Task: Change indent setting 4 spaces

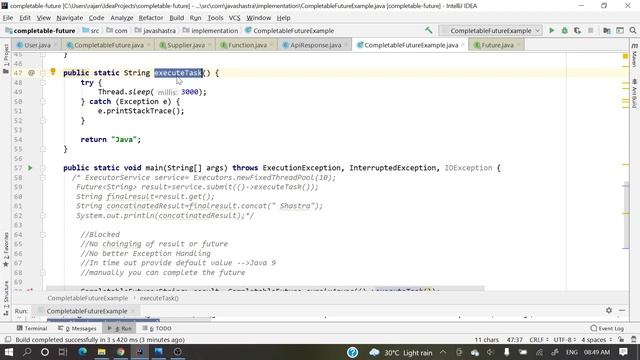Action: click(596, 340)
